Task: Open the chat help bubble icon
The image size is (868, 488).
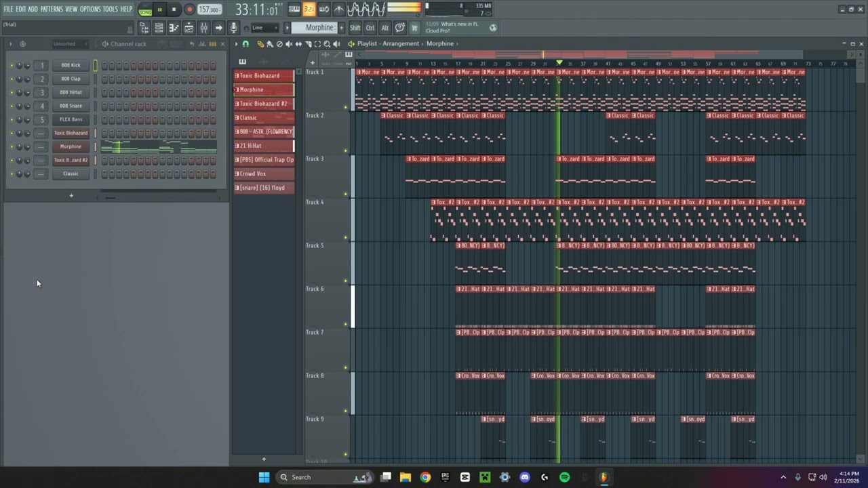Action: coord(400,28)
